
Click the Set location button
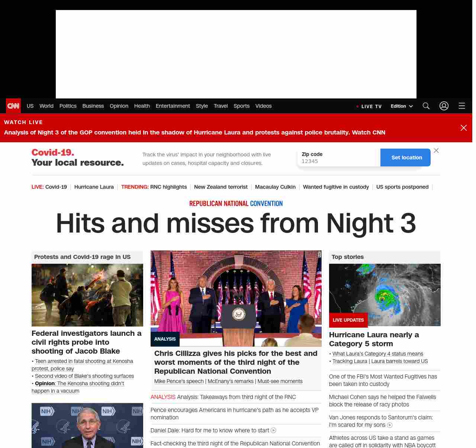point(406,158)
